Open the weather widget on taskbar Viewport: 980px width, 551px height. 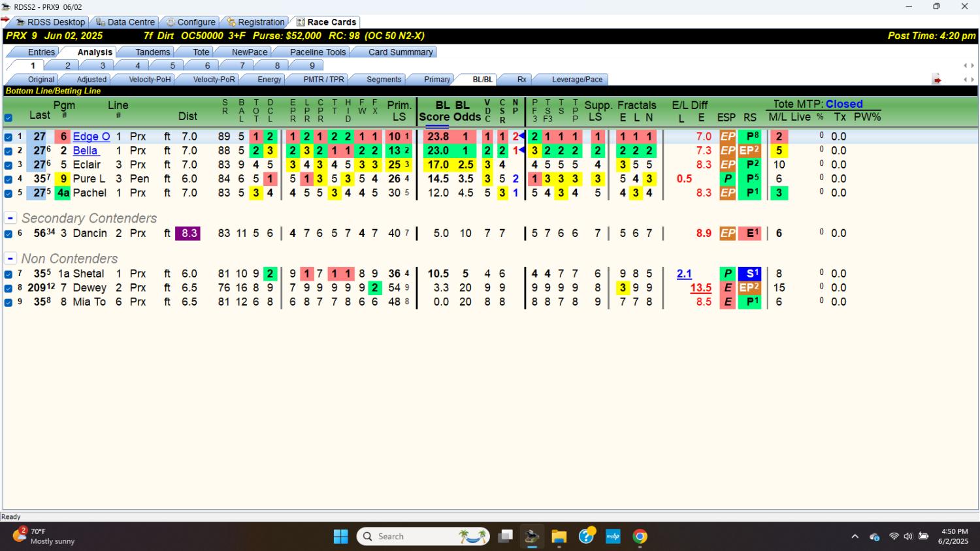pyautogui.click(x=44, y=536)
